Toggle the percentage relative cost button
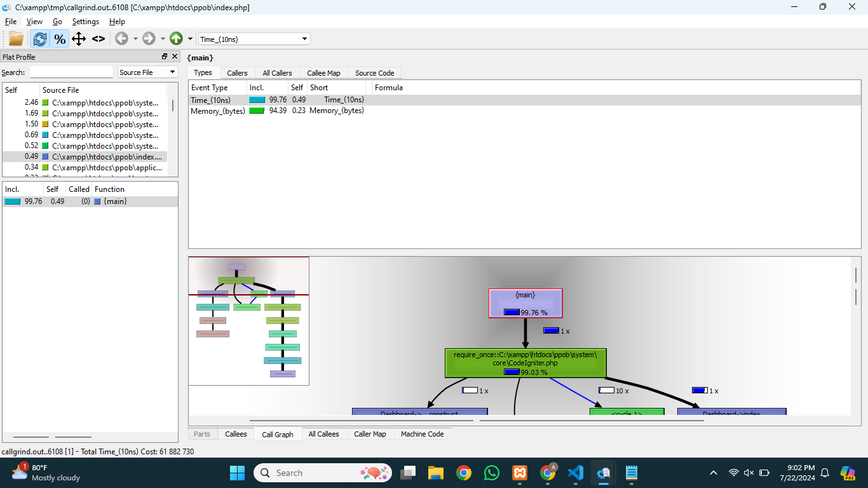Image resolution: width=868 pixels, height=488 pixels. [x=60, y=39]
